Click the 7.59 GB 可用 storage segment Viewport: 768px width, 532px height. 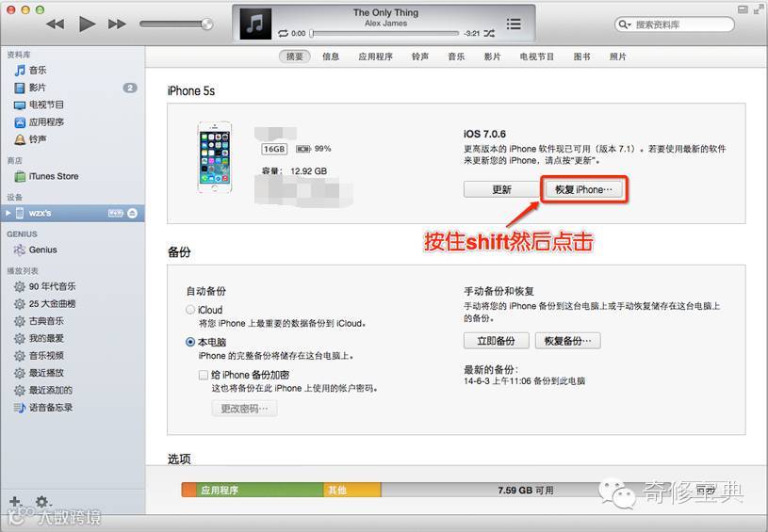526,490
